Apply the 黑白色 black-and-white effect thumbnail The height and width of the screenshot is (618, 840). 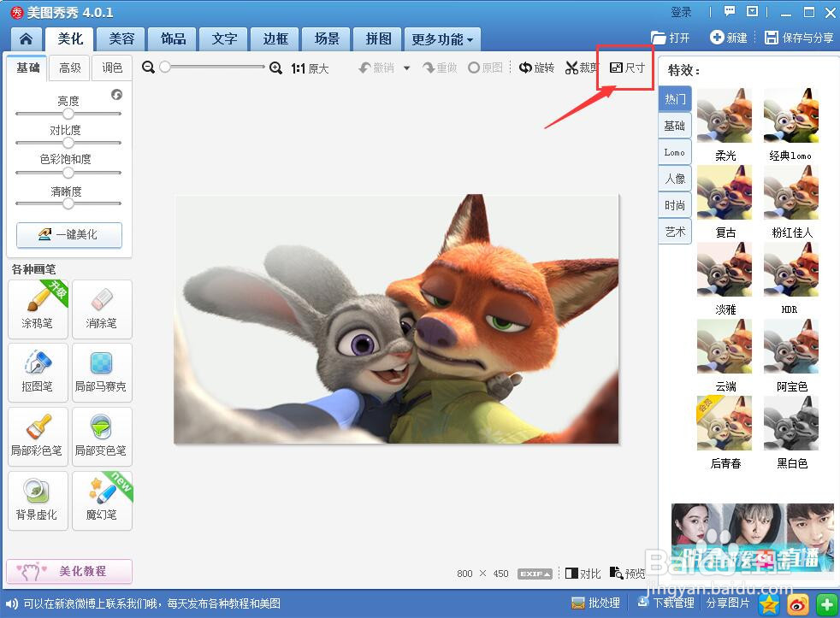[x=790, y=422]
